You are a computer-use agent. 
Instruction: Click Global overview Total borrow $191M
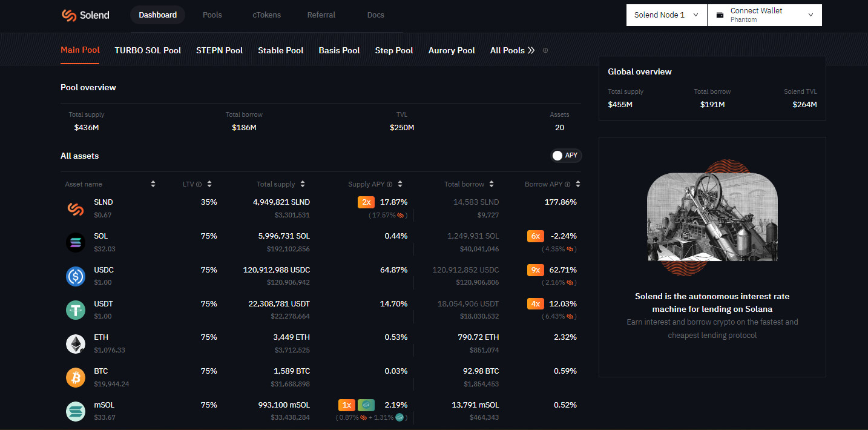[712, 105]
